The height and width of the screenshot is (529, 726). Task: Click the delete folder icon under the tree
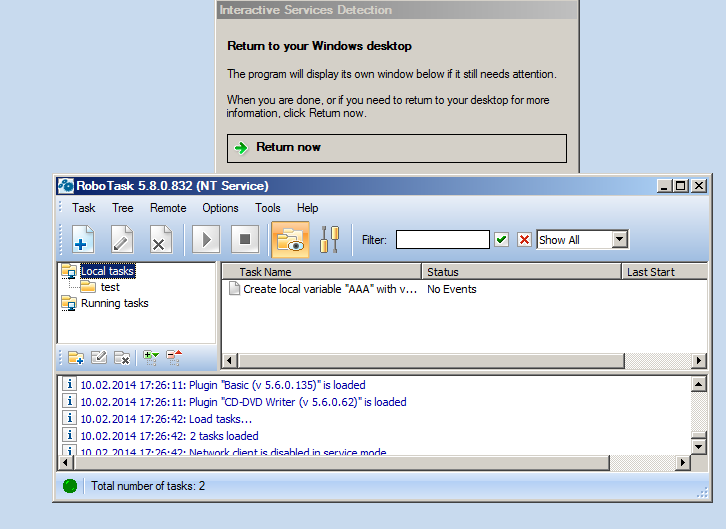pyautogui.click(x=122, y=358)
